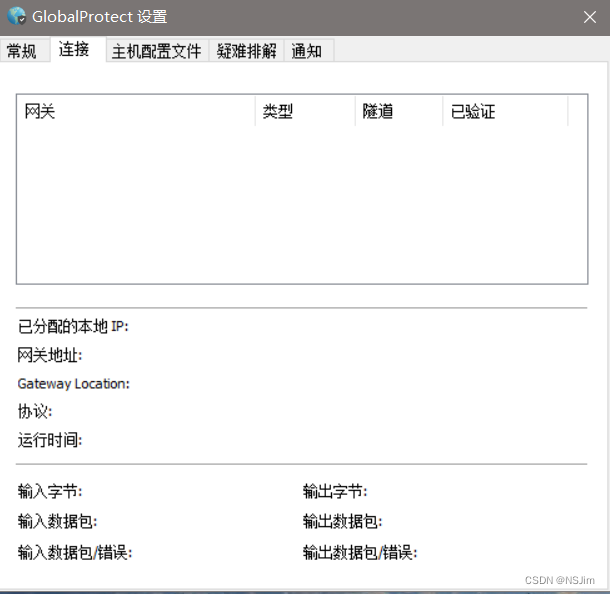Sort by the 网关 column header

click(136, 111)
